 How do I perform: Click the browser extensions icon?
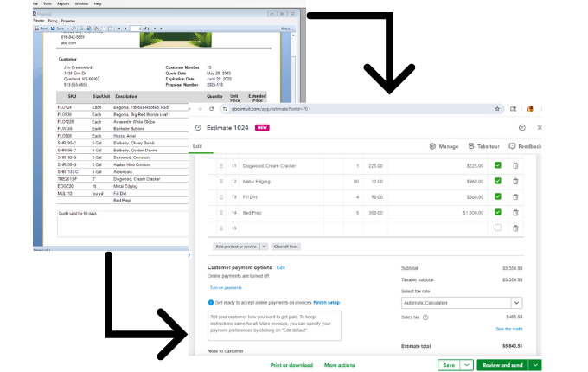click(513, 109)
